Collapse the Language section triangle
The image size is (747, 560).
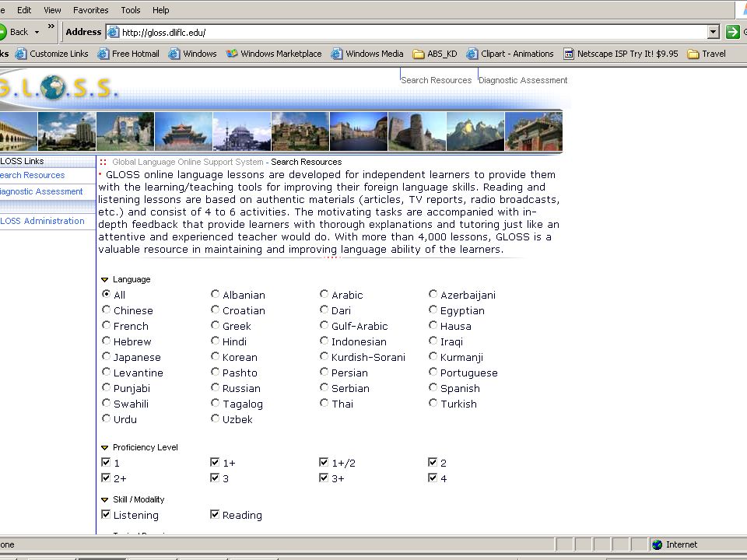tap(105, 280)
